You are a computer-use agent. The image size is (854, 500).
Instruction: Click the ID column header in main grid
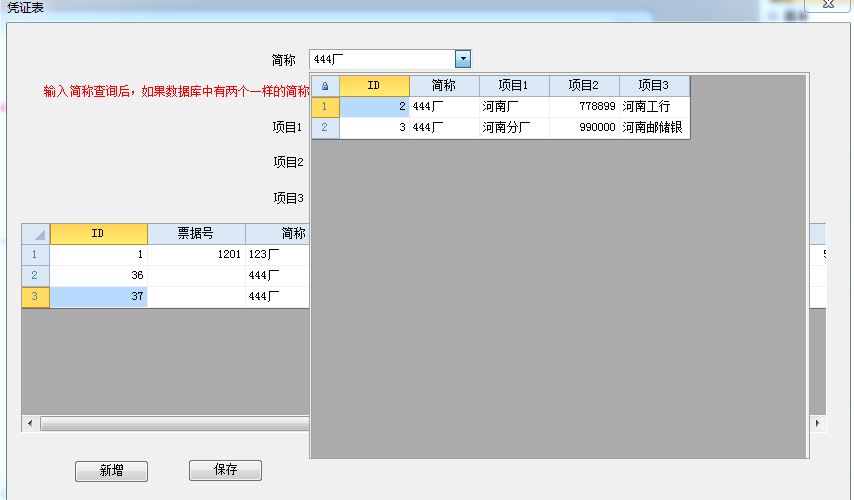click(99, 234)
